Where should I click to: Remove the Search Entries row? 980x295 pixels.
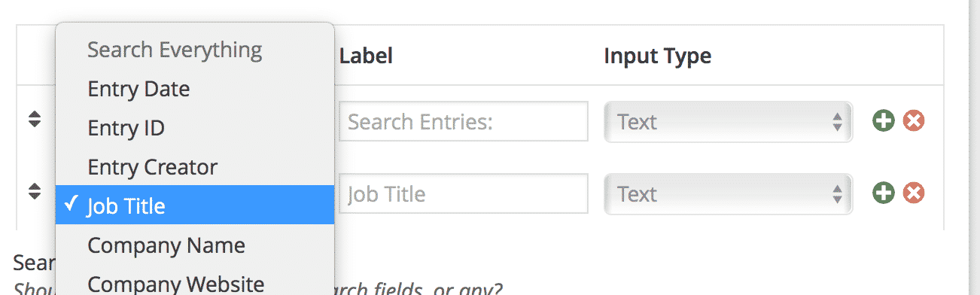(914, 121)
